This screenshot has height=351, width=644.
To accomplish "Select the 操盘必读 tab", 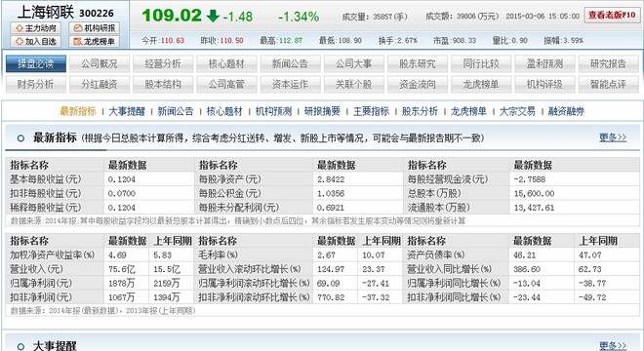I will [36, 64].
